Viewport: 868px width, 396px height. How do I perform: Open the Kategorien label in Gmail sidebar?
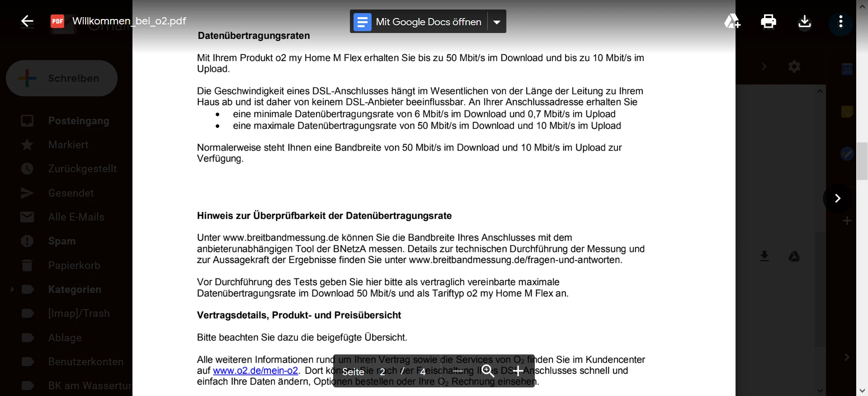(75, 289)
